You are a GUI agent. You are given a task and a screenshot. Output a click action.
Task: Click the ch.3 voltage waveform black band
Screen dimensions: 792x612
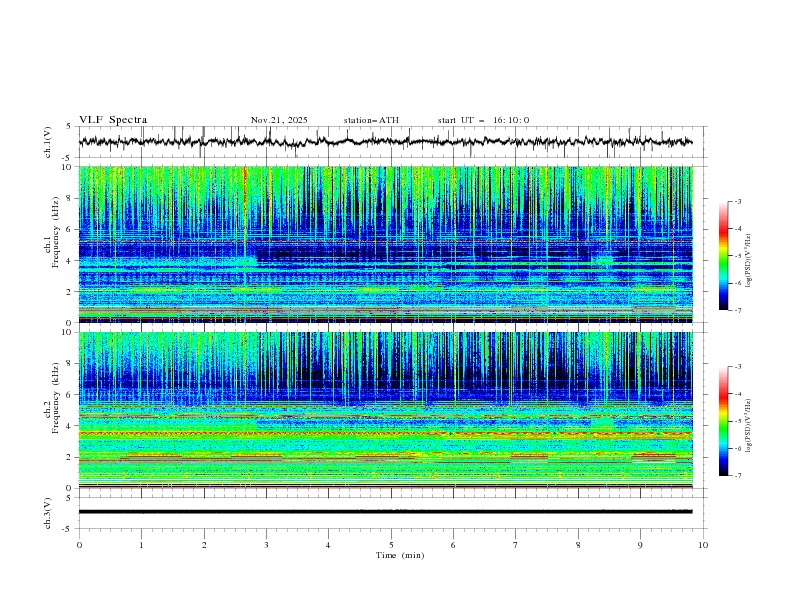[x=386, y=512]
